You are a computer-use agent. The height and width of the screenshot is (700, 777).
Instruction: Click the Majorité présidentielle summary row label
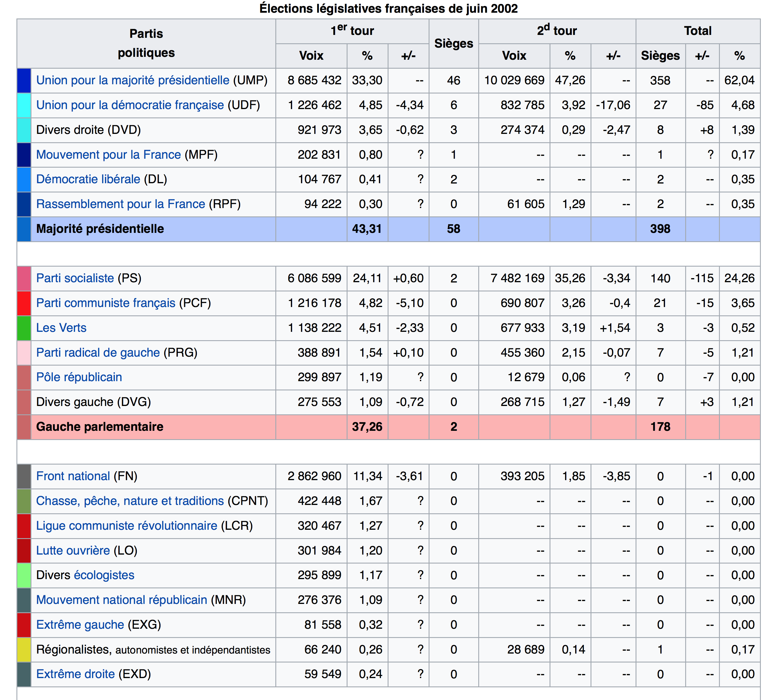point(100,229)
